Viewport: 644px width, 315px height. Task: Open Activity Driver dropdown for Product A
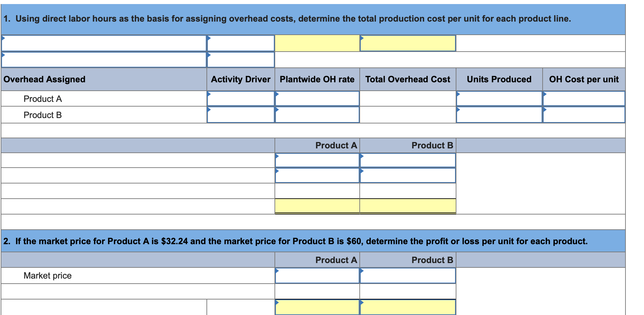(241, 98)
